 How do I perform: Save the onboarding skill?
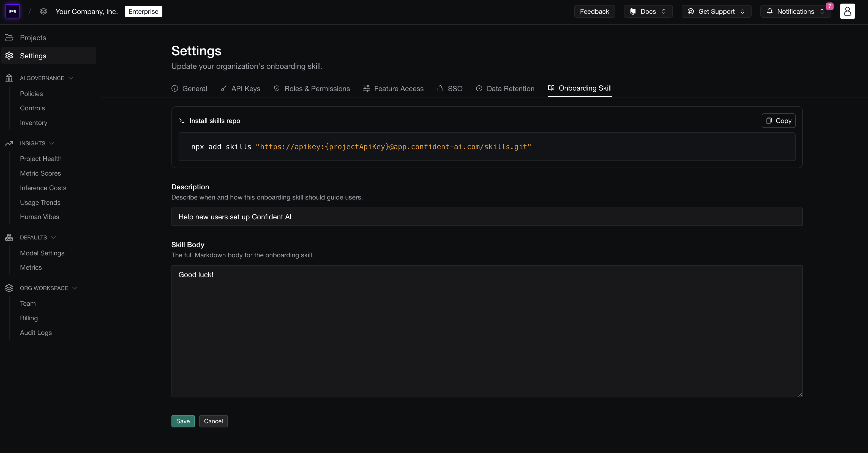coord(183,421)
